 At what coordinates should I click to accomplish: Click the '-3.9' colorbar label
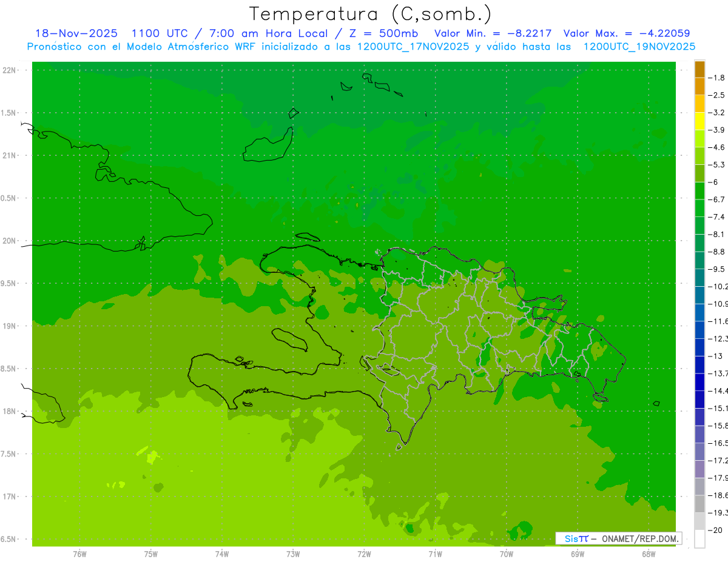click(716, 130)
